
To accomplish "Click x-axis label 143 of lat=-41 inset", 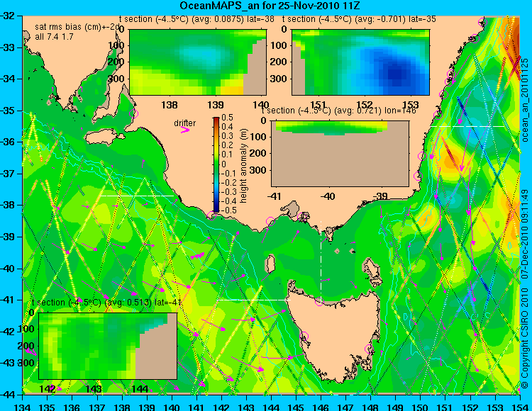I will [x=94, y=389].
